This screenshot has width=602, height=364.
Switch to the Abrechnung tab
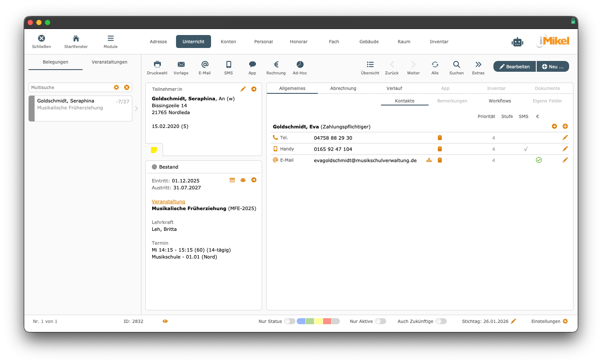pyautogui.click(x=343, y=88)
